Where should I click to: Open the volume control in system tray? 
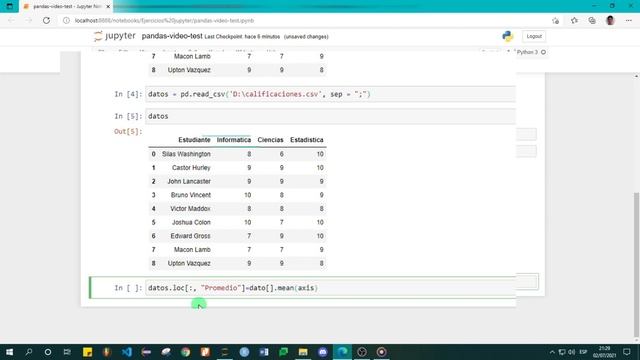[571, 352]
